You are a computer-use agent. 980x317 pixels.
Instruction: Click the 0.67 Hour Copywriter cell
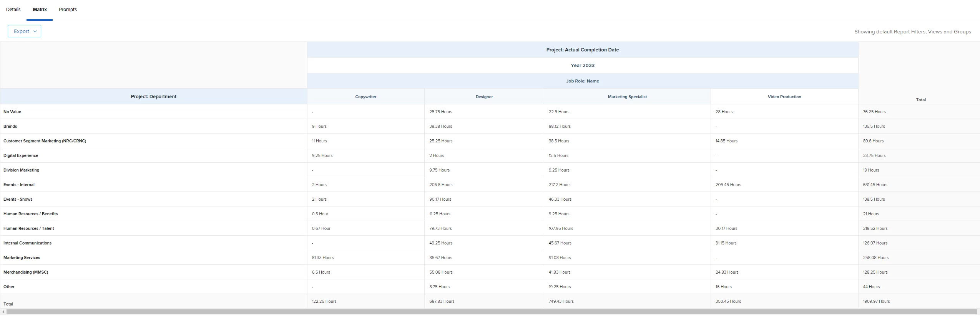point(366,228)
